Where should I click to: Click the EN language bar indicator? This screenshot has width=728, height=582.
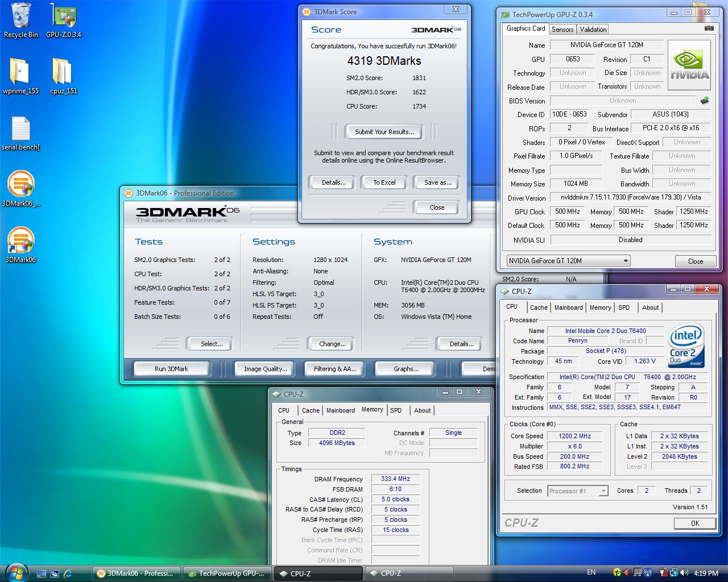tap(591, 572)
